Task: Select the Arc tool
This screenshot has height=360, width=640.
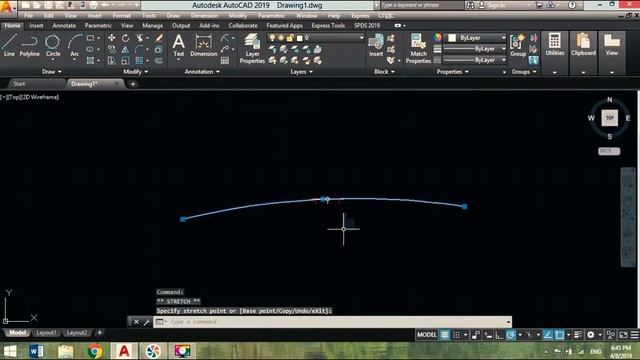Action: (x=74, y=46)
